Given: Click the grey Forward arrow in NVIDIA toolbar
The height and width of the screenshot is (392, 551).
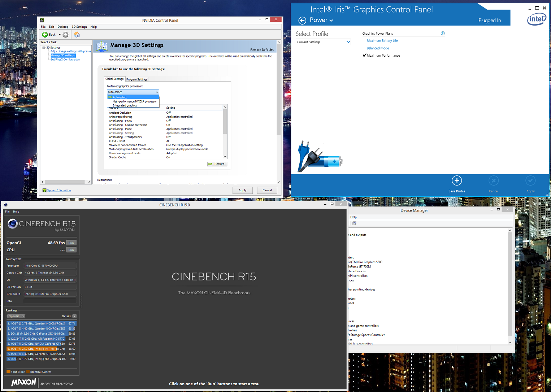Looking at the screenshot, I should coord(65,35).
